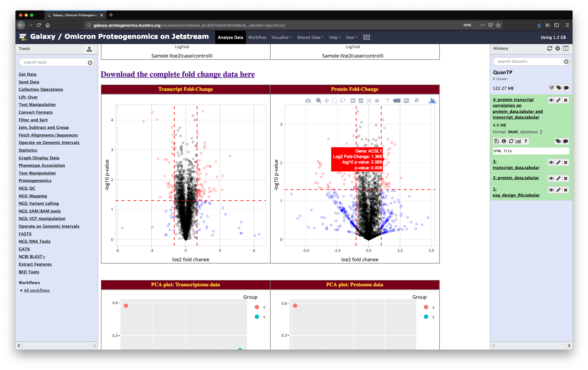The height and width of the screenshot is (370, 588).
Task: Open All workflows link
Action: pyautogui.click(x=37, y=290)
